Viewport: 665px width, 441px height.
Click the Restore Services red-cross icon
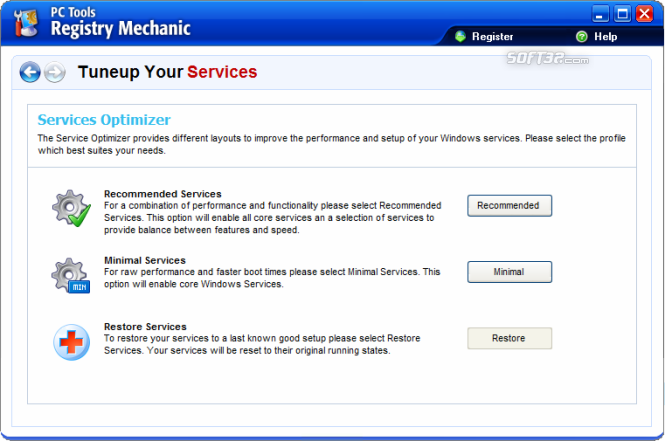tap(71, 343)
